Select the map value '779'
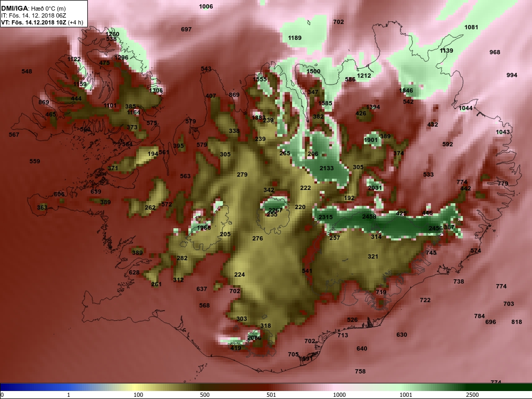Screen dimensions: 532x399 (x=503, y=184)
